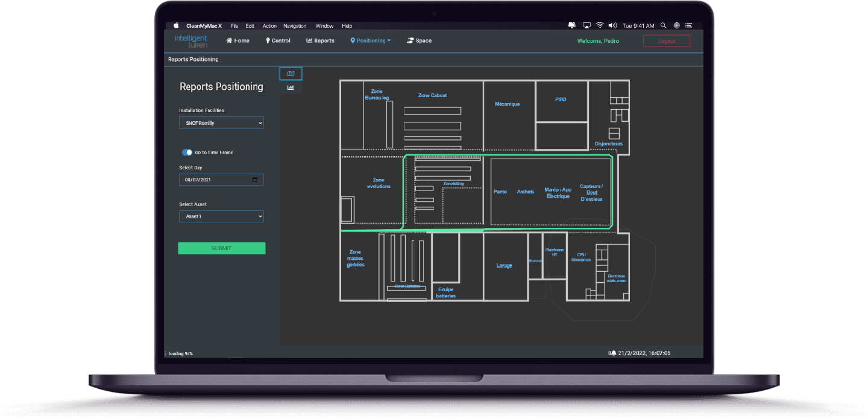The height and width of the screenshot is (419, 868).
Task: Click the Welcome, Pedro text
Action: coord(598,41)
